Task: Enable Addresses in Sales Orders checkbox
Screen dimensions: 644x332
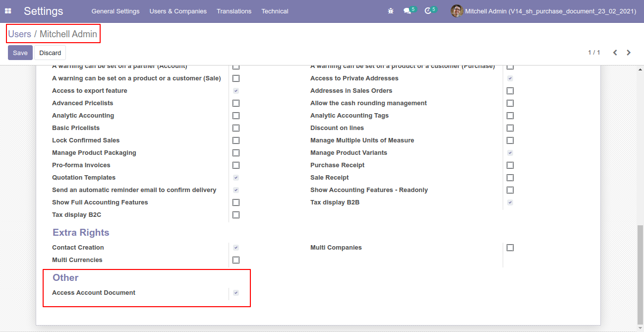Action: [x=510, y=91]
